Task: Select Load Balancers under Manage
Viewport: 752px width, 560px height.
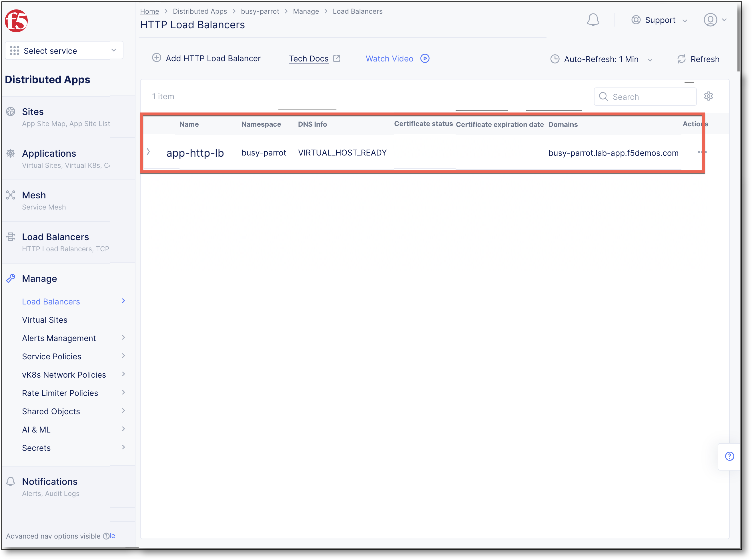Action: (51, 301)
